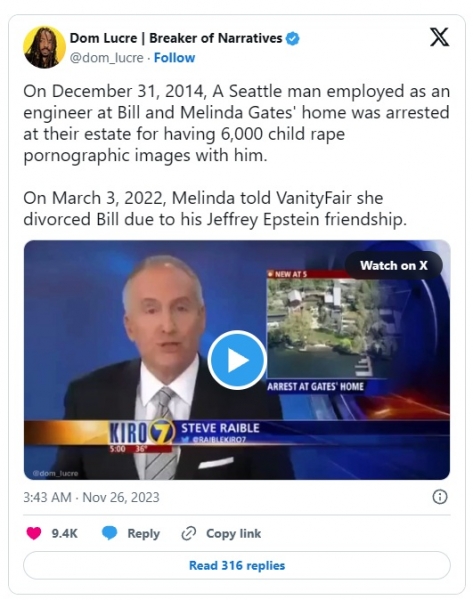
Task: Open the tweet info circle icon
Action: point(439,497)
